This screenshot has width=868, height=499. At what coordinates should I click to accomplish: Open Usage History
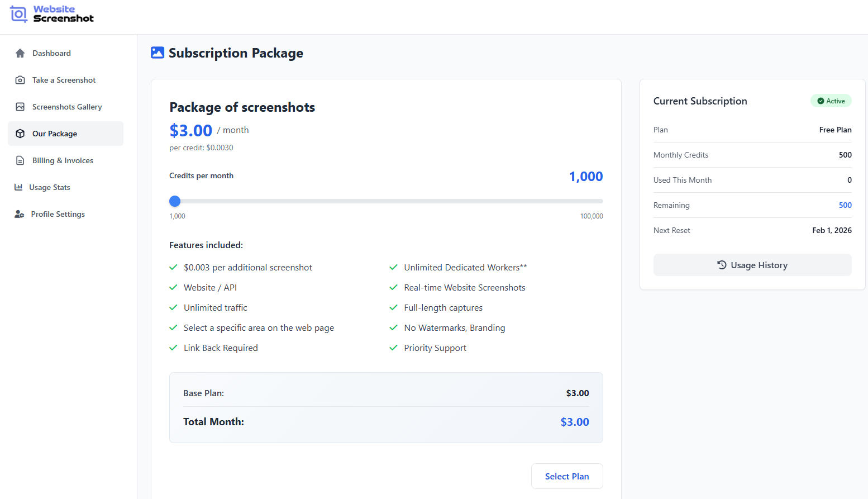[x=752, y=265]
